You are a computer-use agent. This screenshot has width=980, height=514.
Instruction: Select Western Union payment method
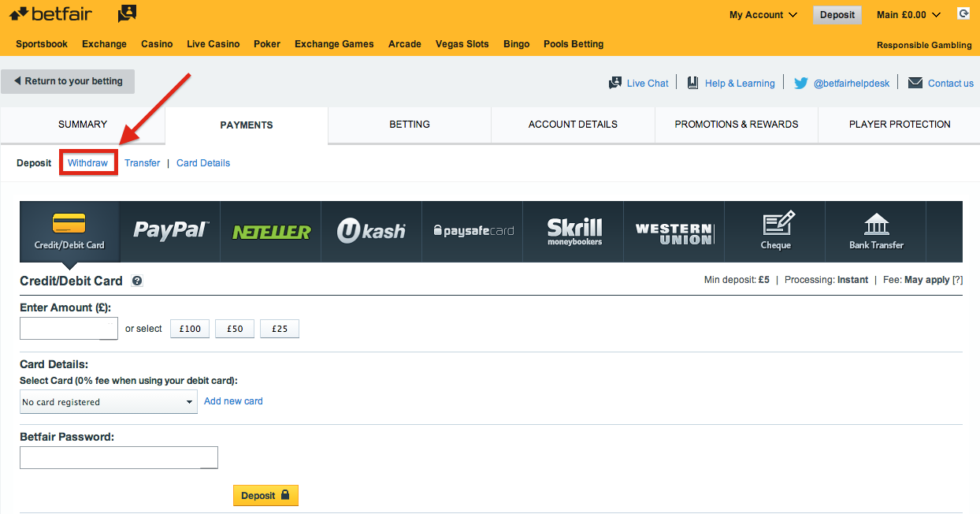coord(674,231)
